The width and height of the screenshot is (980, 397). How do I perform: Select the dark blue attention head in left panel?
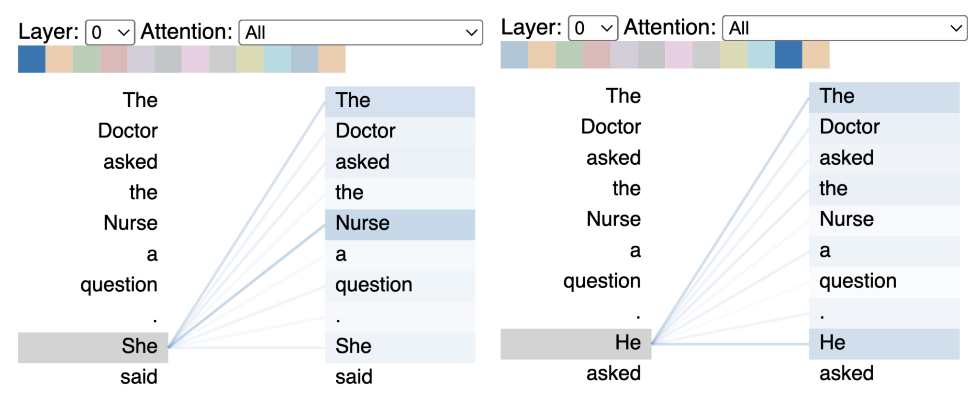[x=31, y=58]
